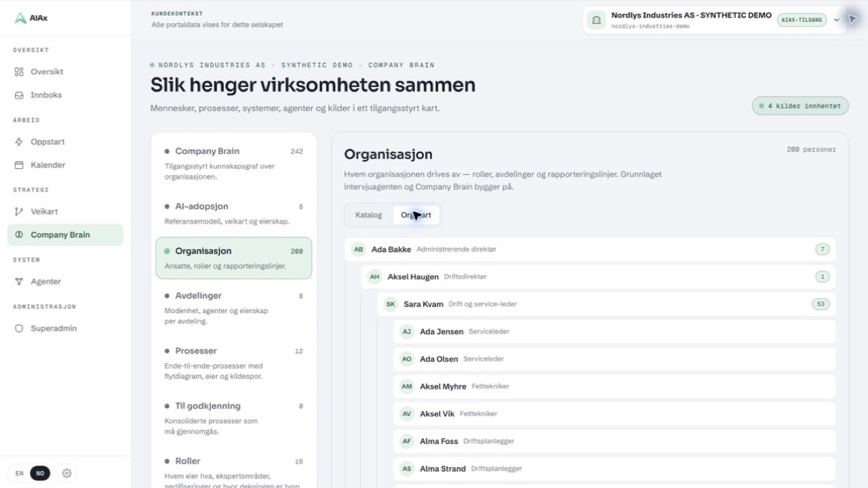Viewport: 868px width, 488px height.
Task: Open company selector dropdown chevron
Action: click(837, 20)
